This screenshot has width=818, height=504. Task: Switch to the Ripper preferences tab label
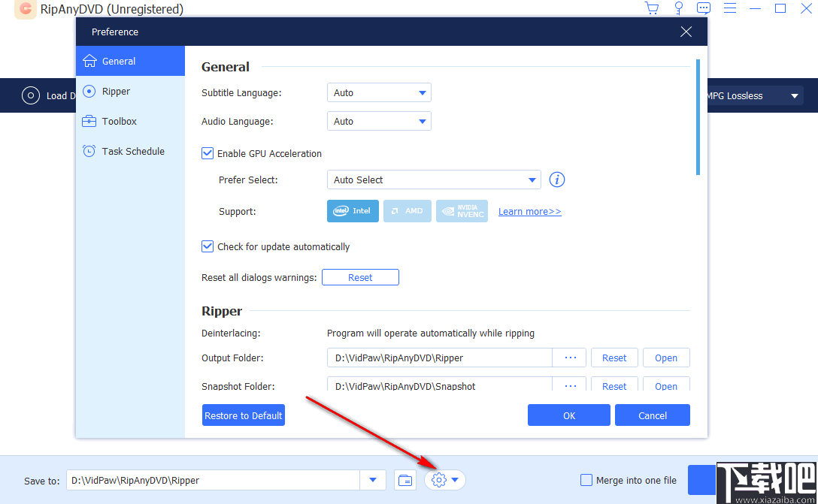click(116, 91)
